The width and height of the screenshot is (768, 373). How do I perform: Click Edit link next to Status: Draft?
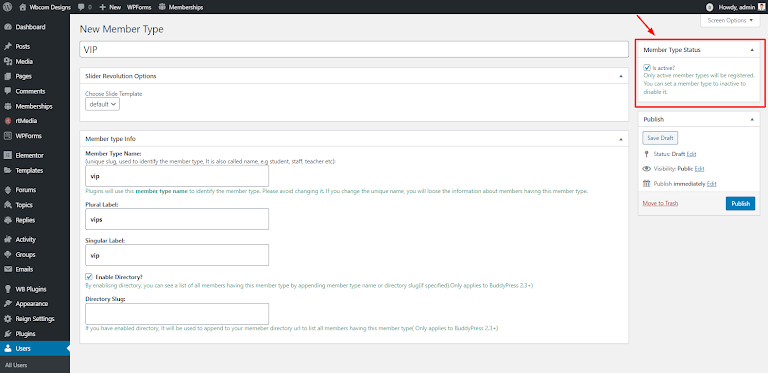click(x=691, y=154)
